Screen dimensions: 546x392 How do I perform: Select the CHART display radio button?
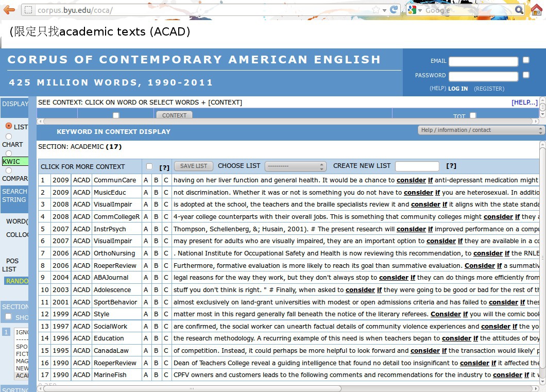(x=9, y=137)
